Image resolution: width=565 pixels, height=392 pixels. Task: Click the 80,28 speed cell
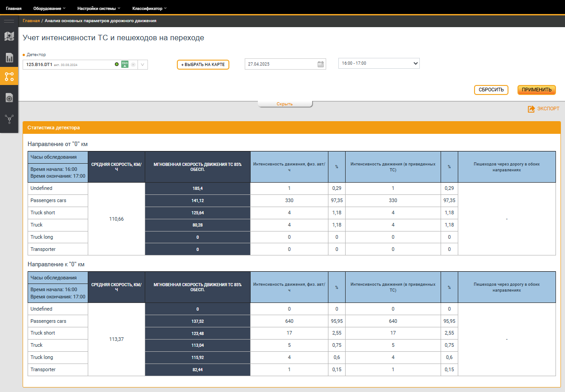click(x=198, y=225)
